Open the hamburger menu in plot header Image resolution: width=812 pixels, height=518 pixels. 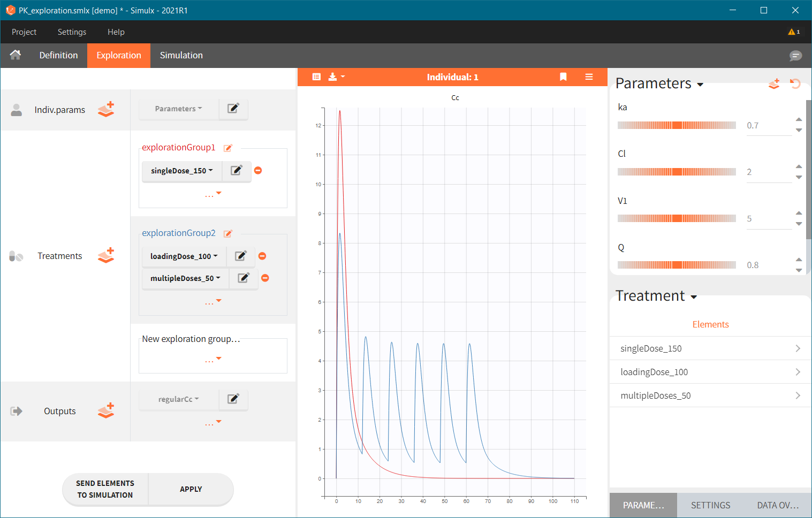click(x=589, y=77)
